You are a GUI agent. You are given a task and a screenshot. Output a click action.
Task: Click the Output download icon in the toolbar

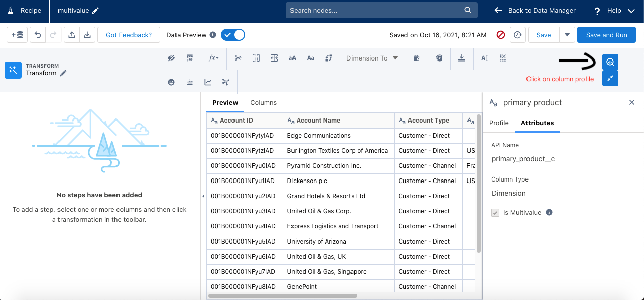coord(462,58)
